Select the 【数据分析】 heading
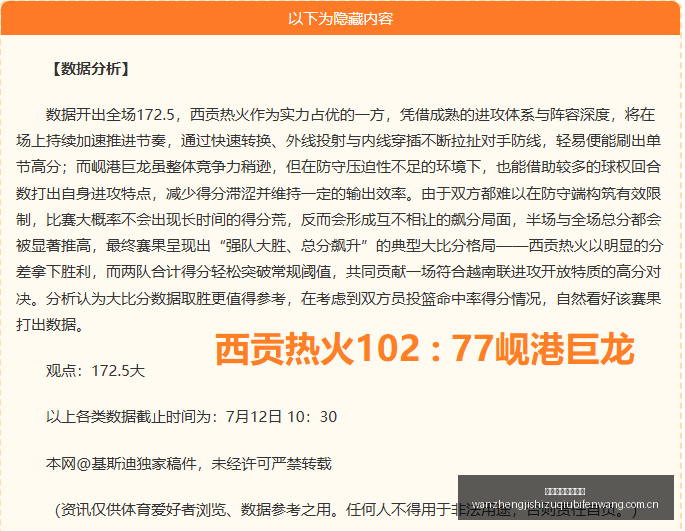 tap(90, 69)
